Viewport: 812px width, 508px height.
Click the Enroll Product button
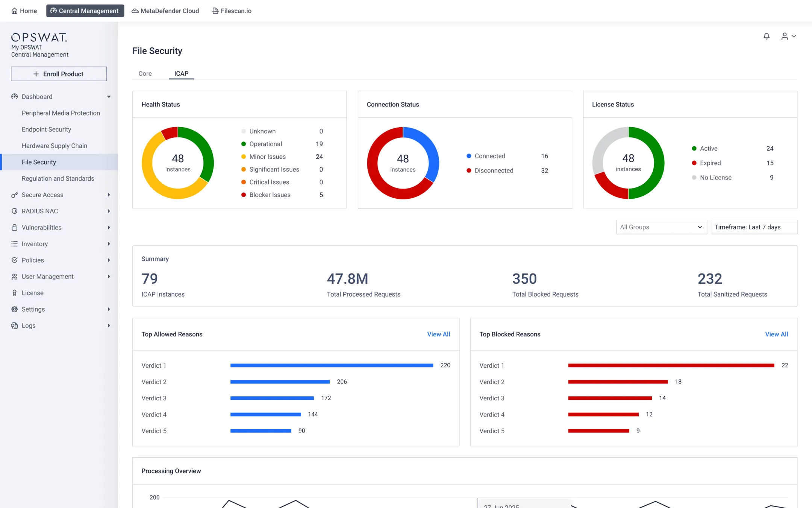point(59,74)
